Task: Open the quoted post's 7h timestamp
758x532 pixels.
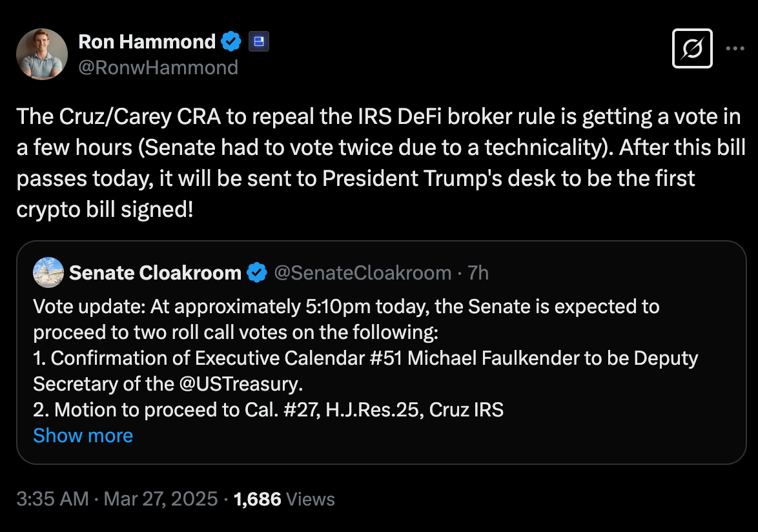Action: (x=478, y=273)
